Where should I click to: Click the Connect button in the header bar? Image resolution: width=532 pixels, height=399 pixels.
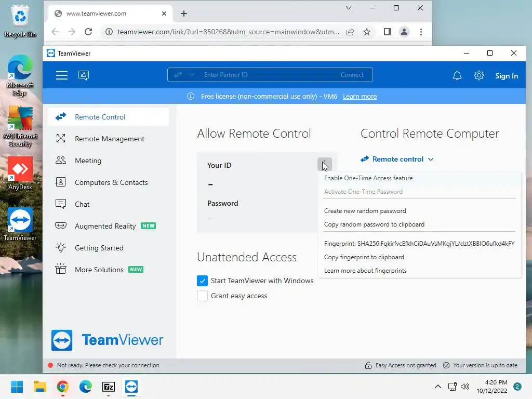coord(352,75)
